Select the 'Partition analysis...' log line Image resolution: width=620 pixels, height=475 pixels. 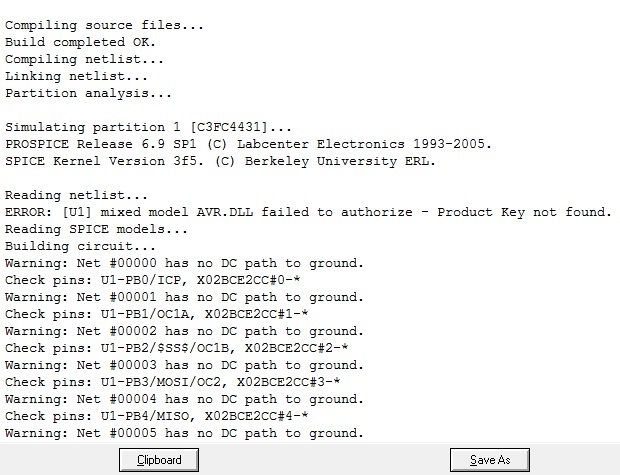click(88, 93)
